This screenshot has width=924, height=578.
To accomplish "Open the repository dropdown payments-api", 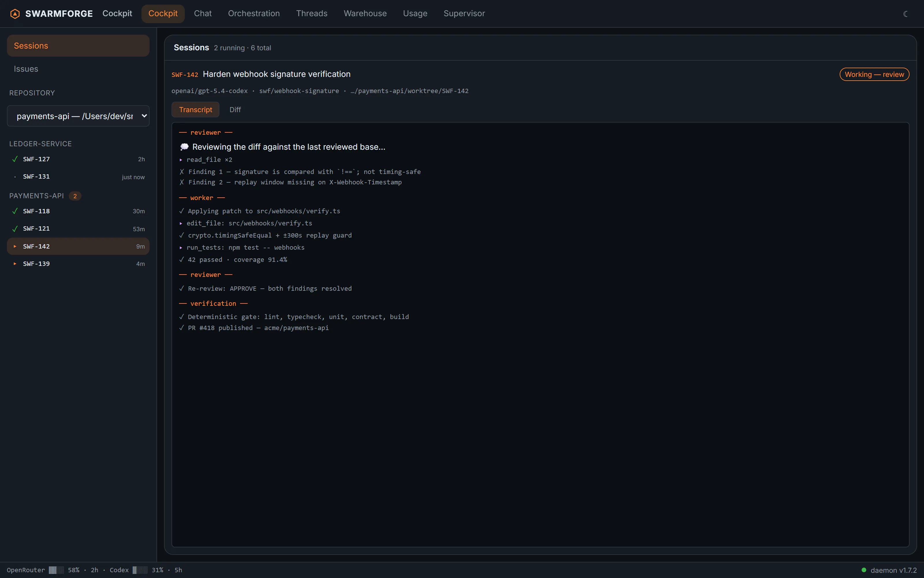I will point(78,116).
